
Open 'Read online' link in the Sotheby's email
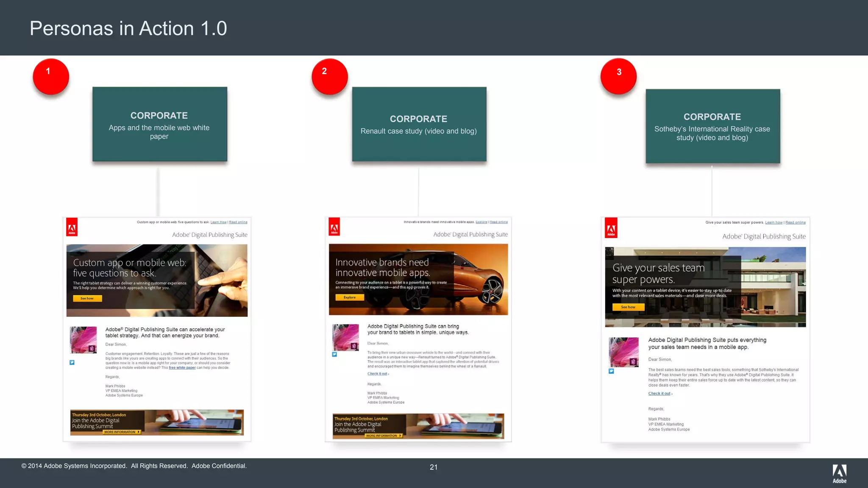click(796, 222)
